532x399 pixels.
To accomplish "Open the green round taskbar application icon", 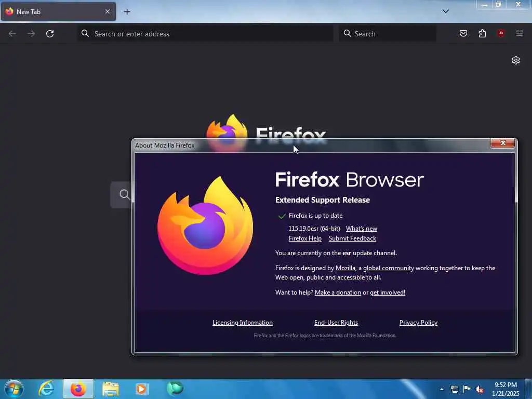I will coord(175,389).
